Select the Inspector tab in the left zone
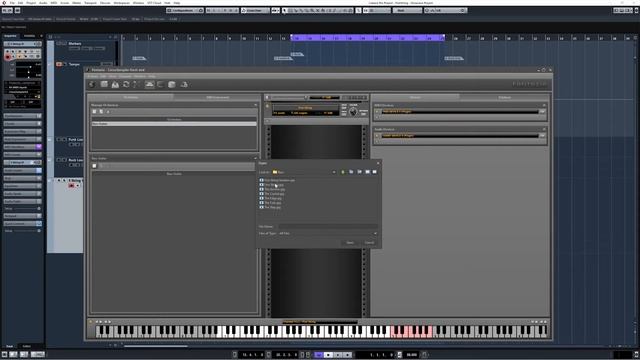This screenshot has width=640, height=360. [x=11, y=36]
